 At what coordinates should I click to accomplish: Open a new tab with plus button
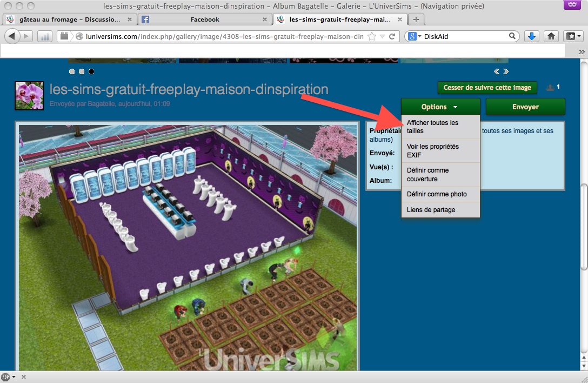click(x=416, y=19)
